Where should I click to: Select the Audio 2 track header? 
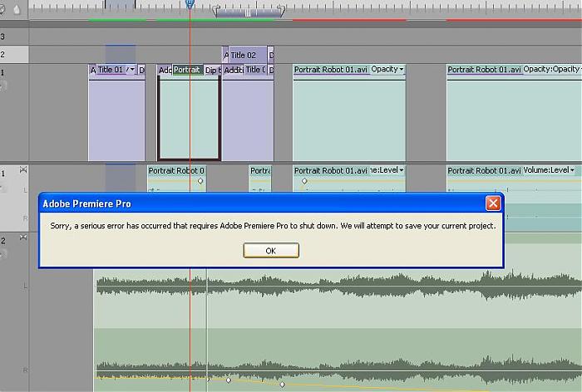[14, 311]
